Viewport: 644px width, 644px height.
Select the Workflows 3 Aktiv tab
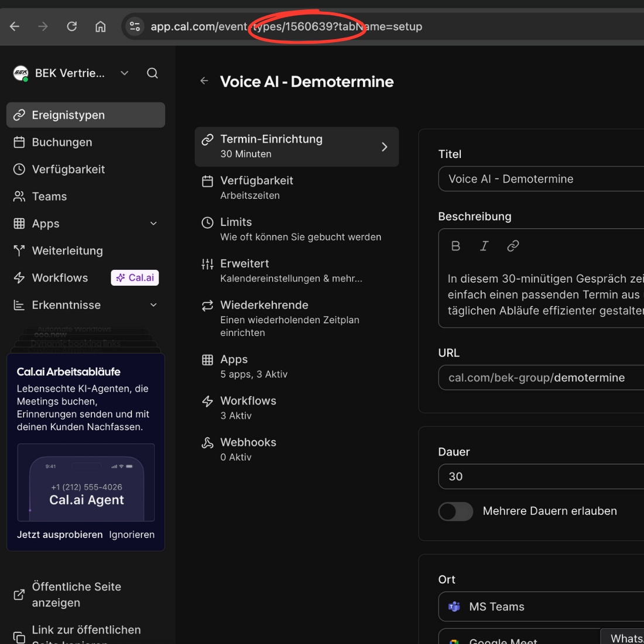coord(297,408)
